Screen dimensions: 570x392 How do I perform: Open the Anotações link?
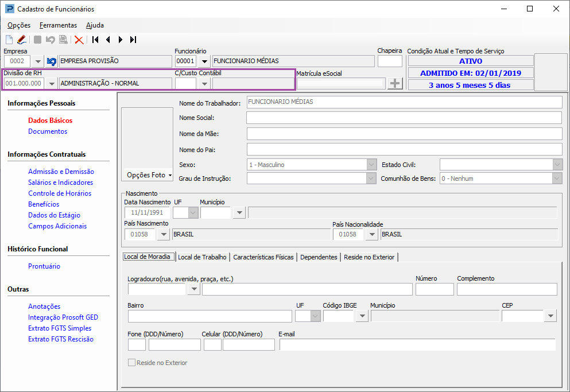click(x=44, y=306)
